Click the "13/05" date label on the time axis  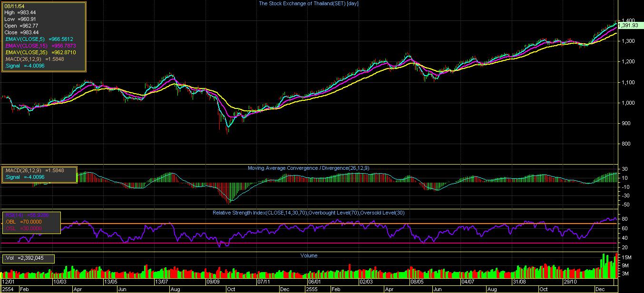[110, 282]
